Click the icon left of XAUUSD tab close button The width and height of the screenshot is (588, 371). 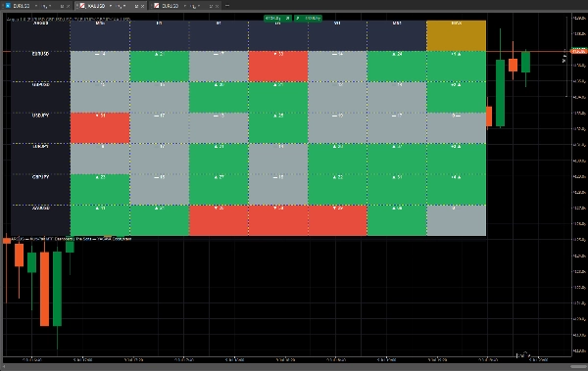click(x=136, y=6)
